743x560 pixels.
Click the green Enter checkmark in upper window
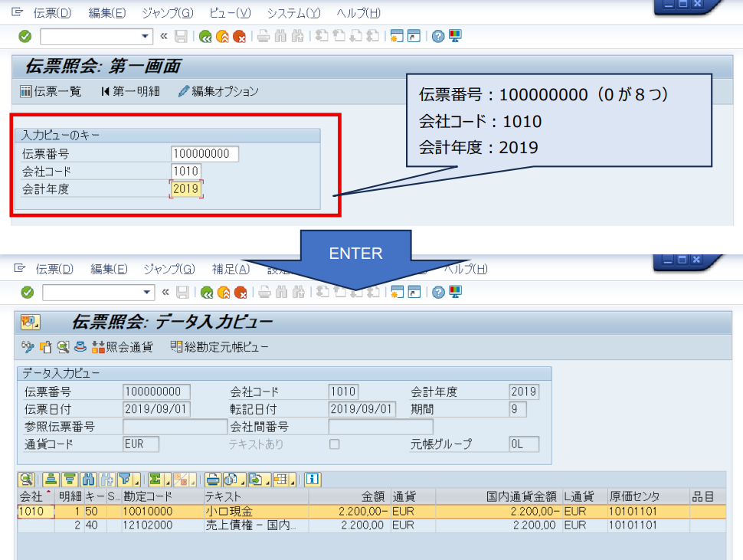(x=25, y=36)
